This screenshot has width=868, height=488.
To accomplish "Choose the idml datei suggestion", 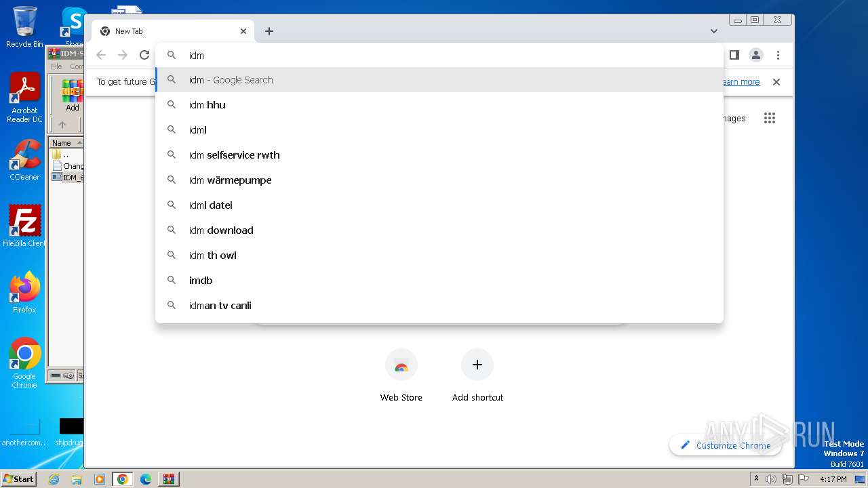I will pyautogui.click(x=439, y=205).
